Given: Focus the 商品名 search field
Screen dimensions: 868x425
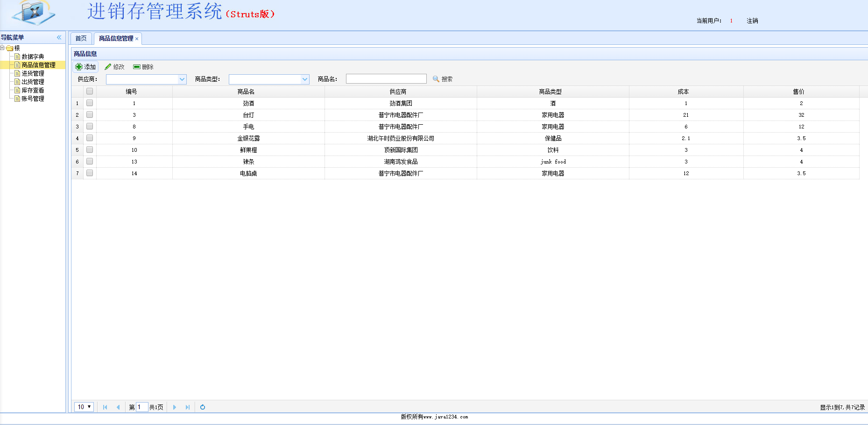Looking at the screenshot, I should [386, 79].
